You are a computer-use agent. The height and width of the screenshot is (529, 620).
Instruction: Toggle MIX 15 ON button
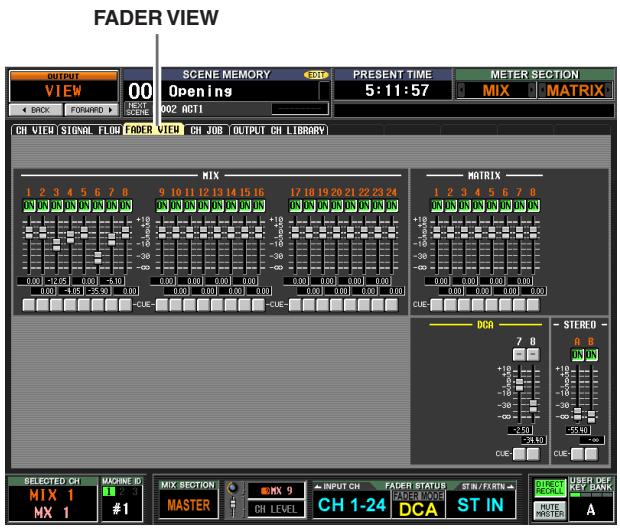pos(244,206)
